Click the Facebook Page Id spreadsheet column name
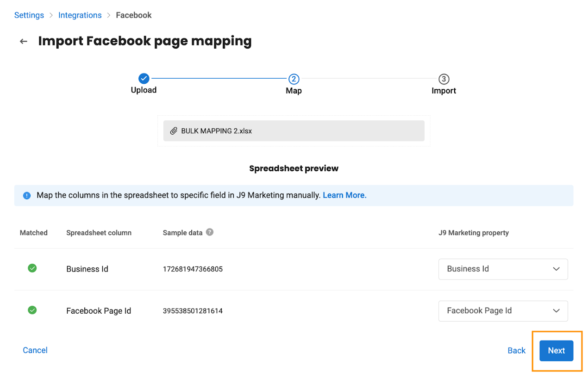The height and width of the screenshot is (378, 588). tap(99, 311)
